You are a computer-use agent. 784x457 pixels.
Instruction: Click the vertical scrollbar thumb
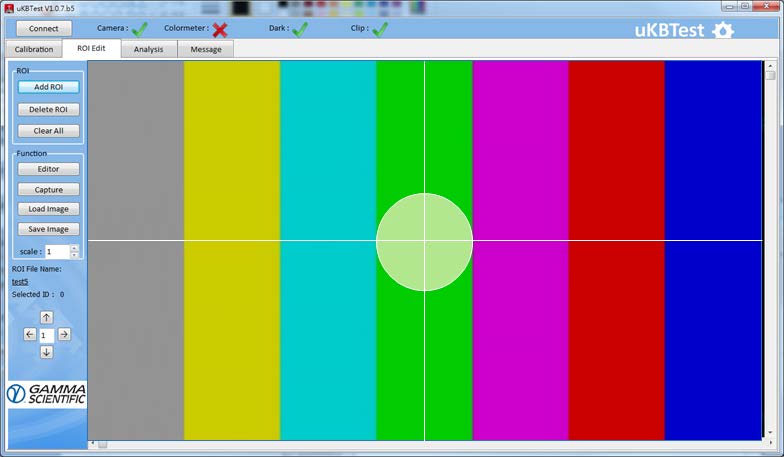[x=770, y=76]
